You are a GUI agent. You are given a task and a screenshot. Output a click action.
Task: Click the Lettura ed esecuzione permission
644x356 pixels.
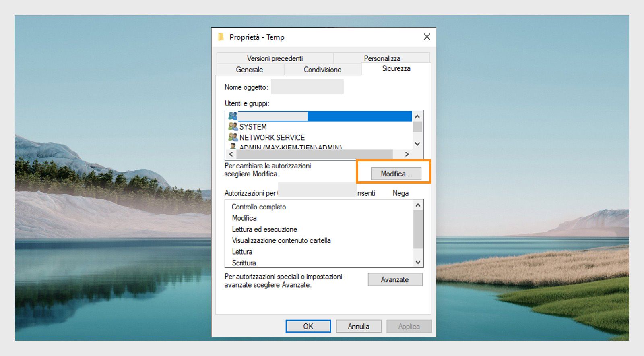[264, 229]
